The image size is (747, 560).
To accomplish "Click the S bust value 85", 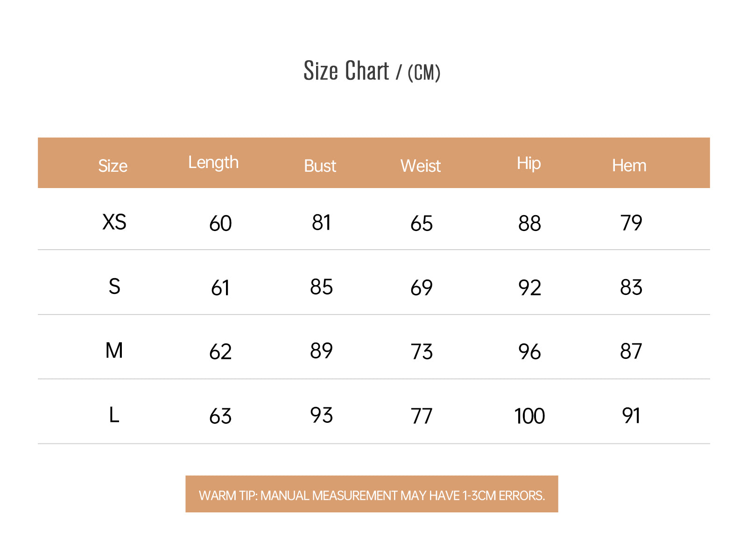I will (321, 287).
